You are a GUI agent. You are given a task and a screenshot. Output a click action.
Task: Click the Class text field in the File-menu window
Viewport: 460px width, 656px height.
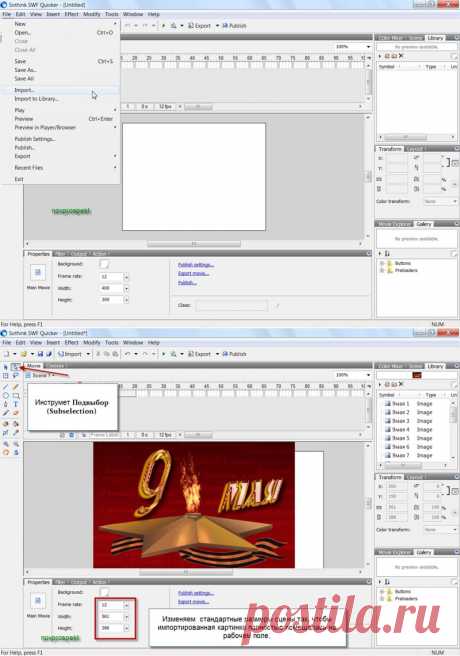[x=231, y=305]
